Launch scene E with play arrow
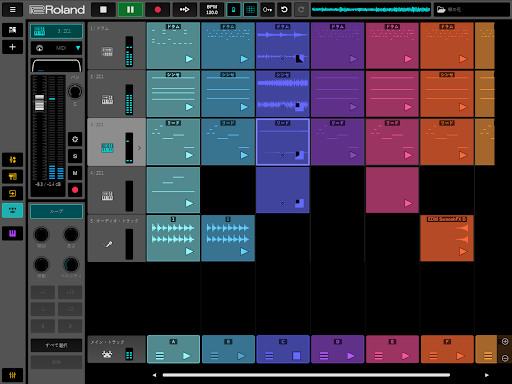 (x=405, y=356)
